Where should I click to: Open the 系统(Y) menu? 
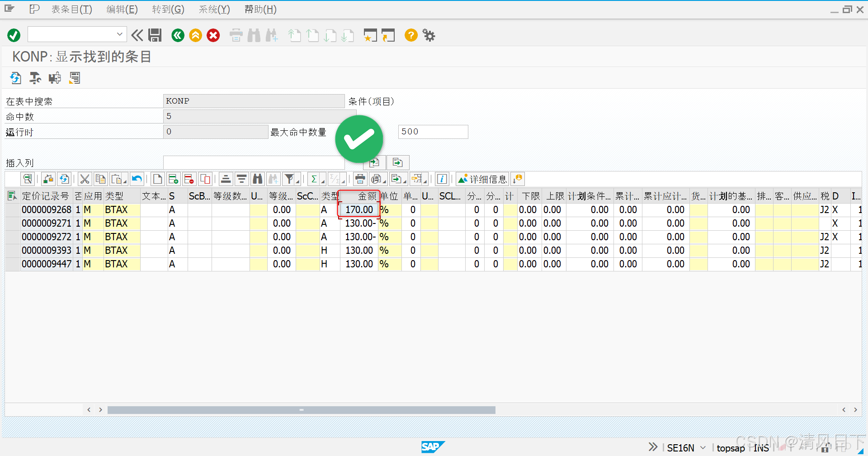[214, 9]
